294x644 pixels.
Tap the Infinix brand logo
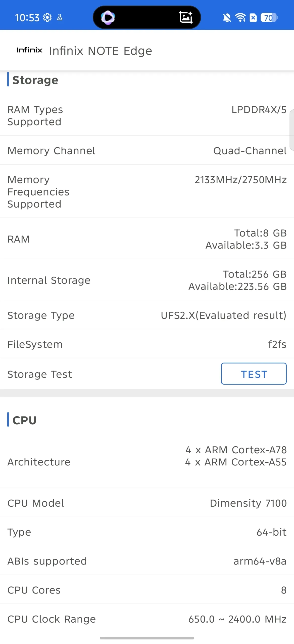tap(29, 50)
